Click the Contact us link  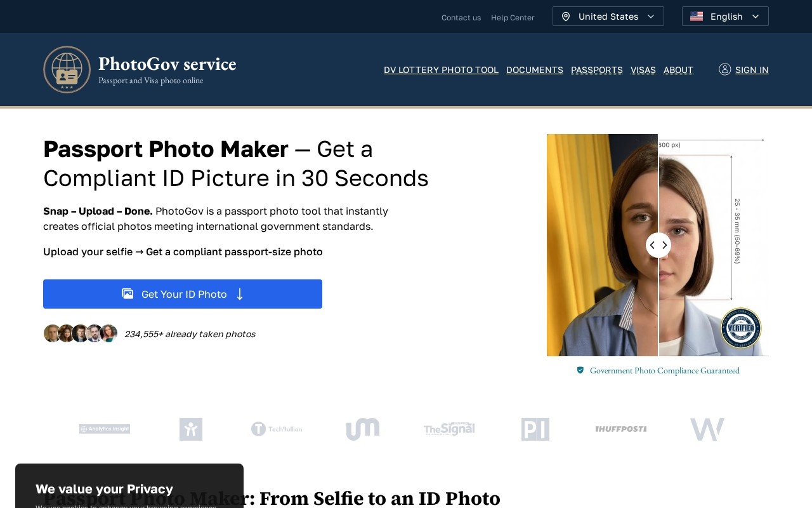tap(461, 18)
